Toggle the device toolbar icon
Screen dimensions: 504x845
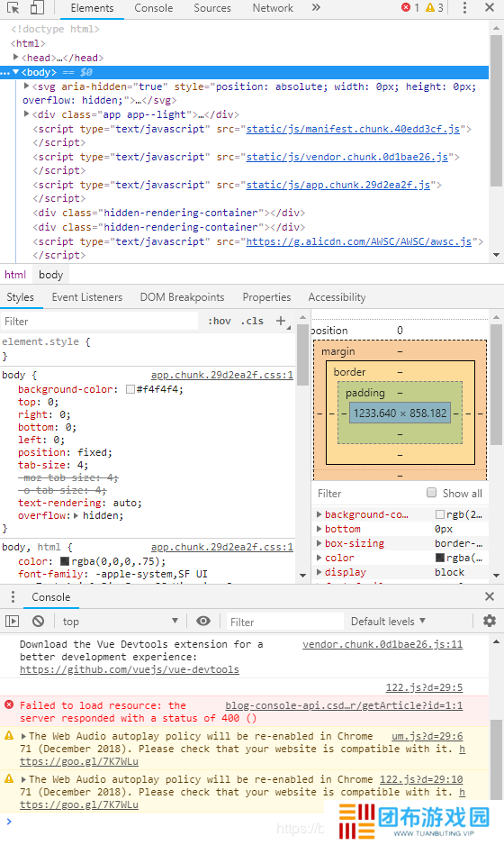point(37,7)
